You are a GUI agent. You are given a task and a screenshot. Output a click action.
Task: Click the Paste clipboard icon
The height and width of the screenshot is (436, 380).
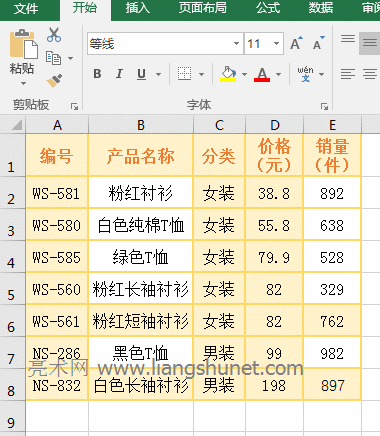pyautogui.click(x=23, y=44)
